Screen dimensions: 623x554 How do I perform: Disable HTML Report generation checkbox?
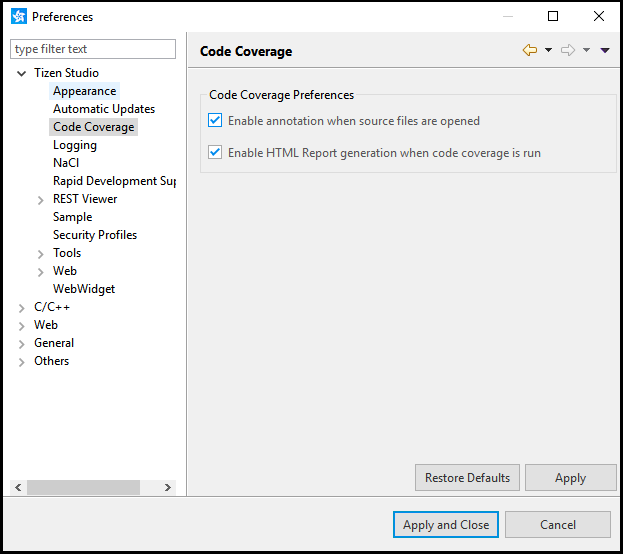pos(215,153)
